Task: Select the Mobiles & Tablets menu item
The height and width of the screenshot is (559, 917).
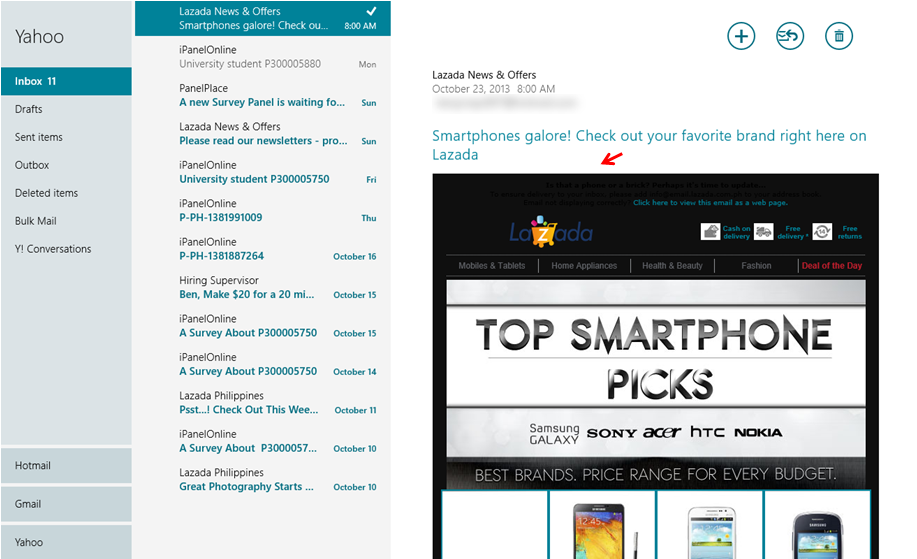Action: coord(492,266)
